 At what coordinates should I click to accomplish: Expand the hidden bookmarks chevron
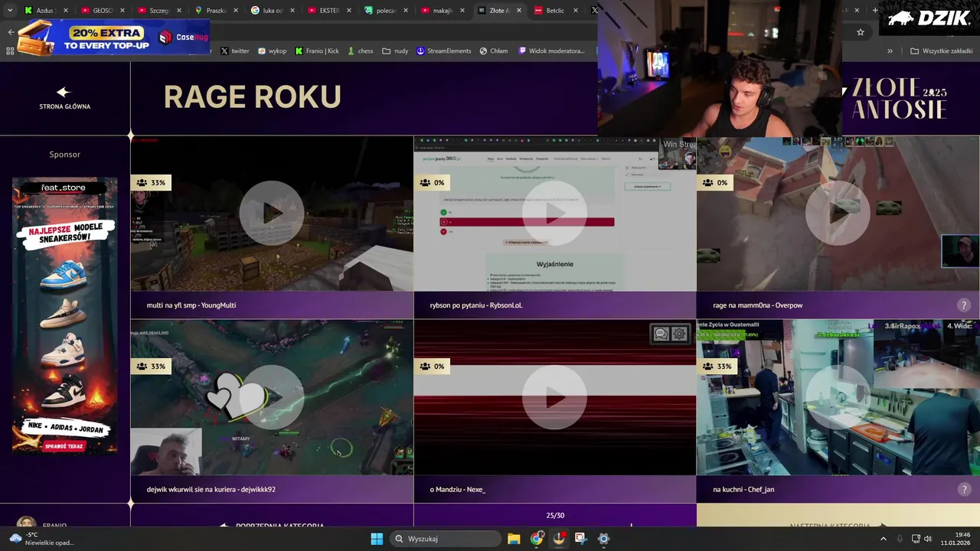click(x=890, y=51)
